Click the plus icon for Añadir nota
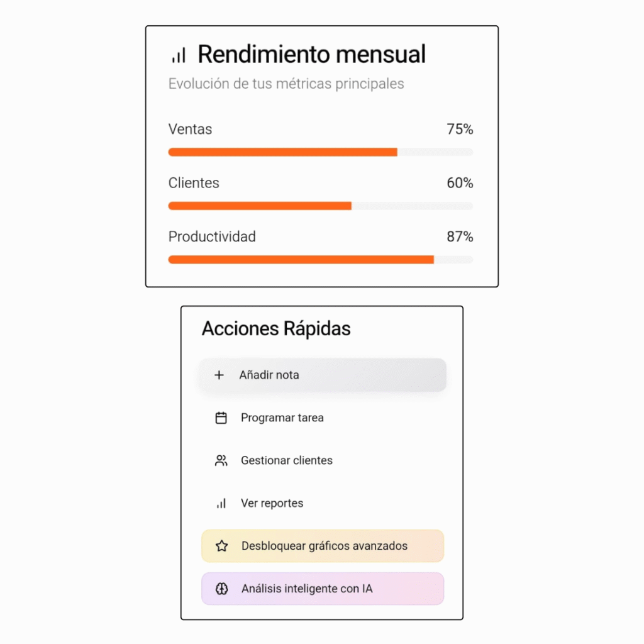644x644 pixels. click(219, 375)
